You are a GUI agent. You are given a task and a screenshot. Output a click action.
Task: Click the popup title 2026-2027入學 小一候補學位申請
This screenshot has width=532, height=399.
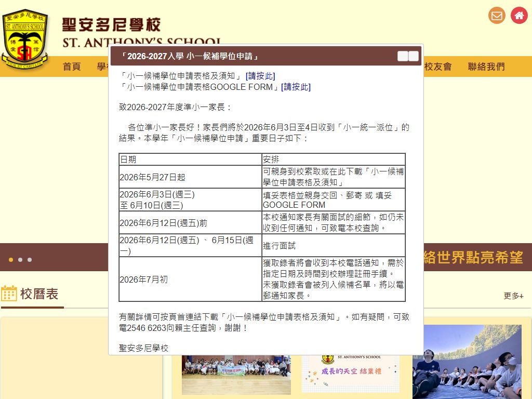point(189,56)
